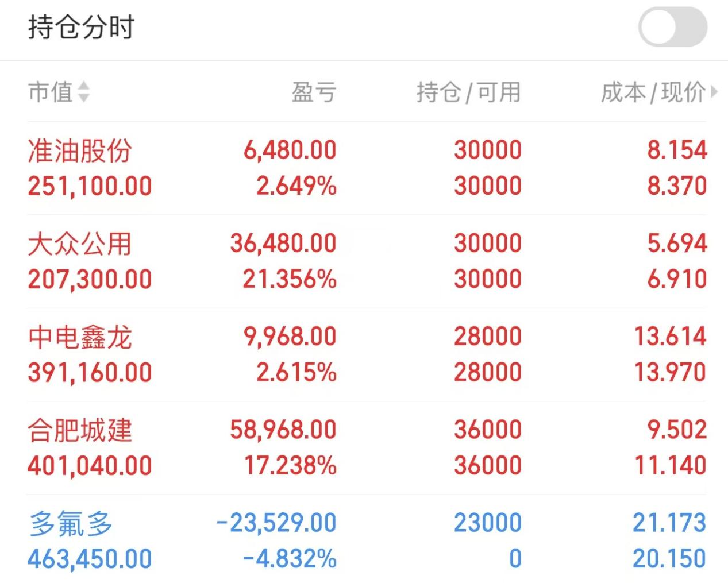Tap 合肥城建 profit percentage 17.238%

290,465
